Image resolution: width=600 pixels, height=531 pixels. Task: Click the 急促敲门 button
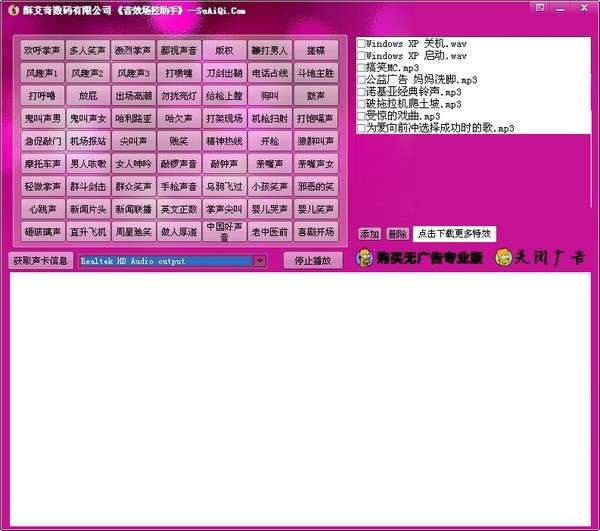point(42,141)
